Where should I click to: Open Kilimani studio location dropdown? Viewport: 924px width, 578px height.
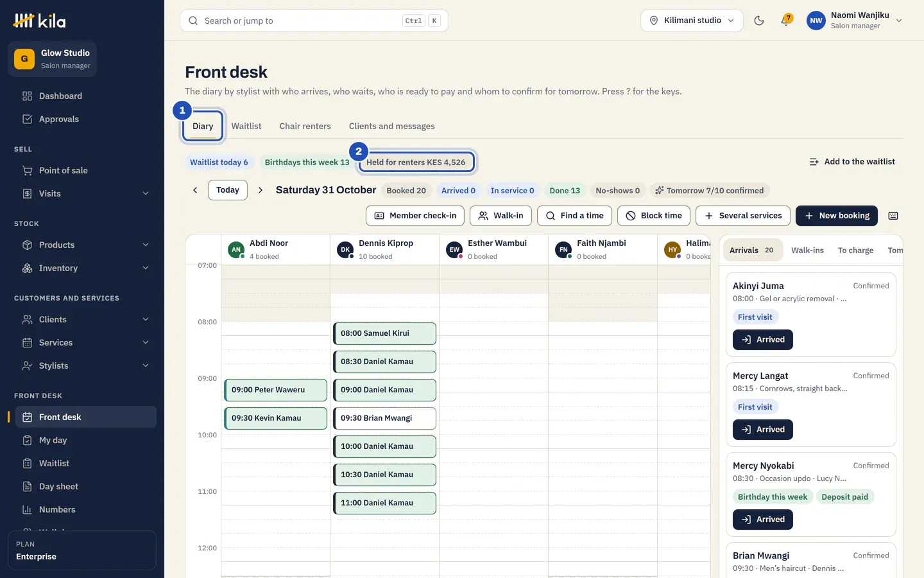tap(692, 21)
